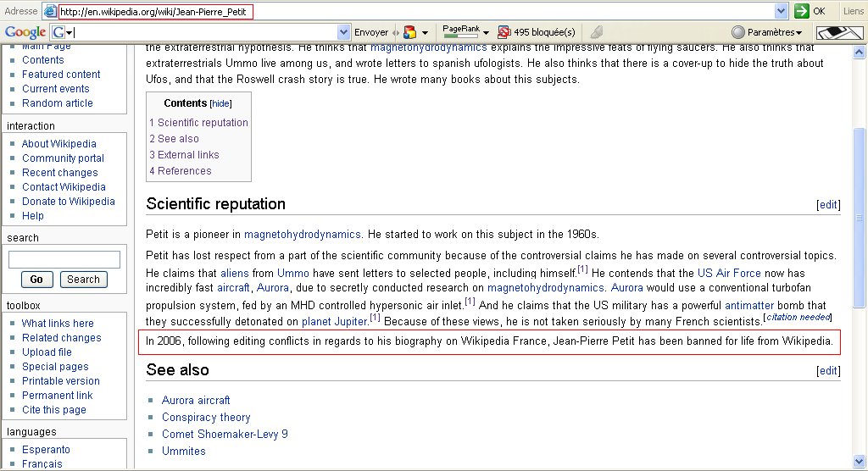Open the address bar history dropdown
Screen dimensions: 868x471
tap(781, 11)
